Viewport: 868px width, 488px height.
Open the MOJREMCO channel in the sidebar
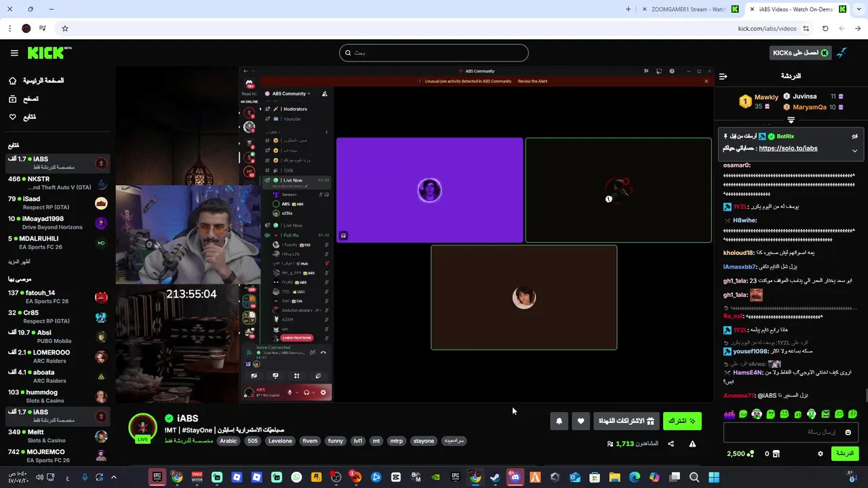click(x=57, y=455)
